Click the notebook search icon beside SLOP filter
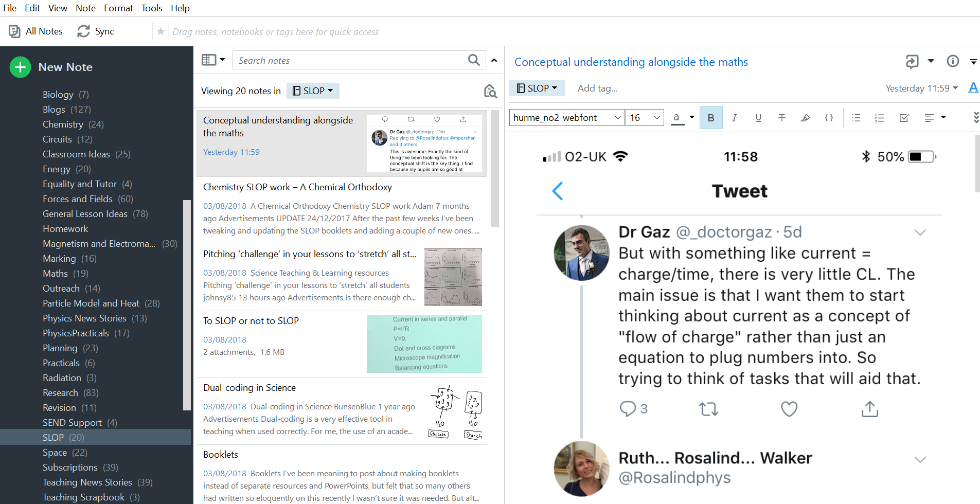Viewport: 980px width, 504px height. click(x=490, y=91)
